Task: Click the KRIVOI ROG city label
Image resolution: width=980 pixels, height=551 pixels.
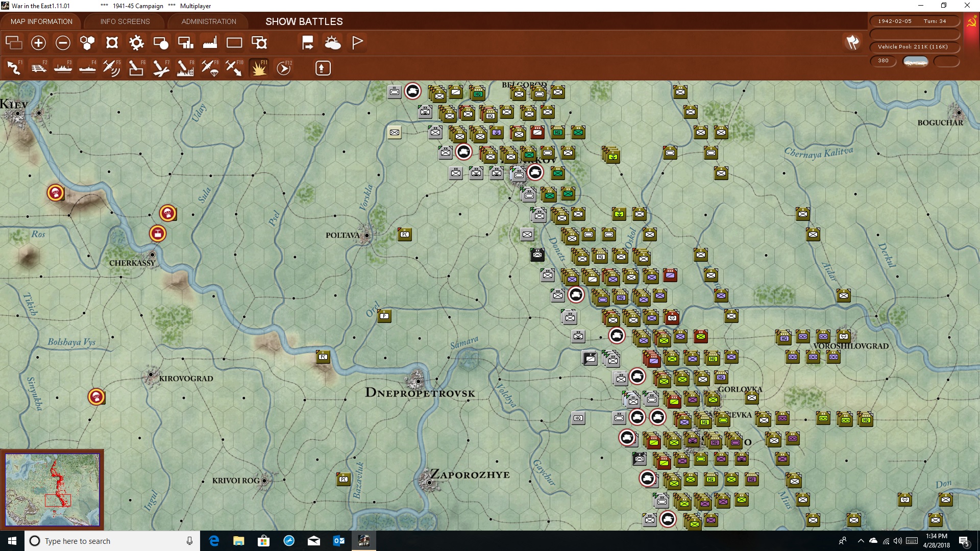Action: tap(236, 481)
